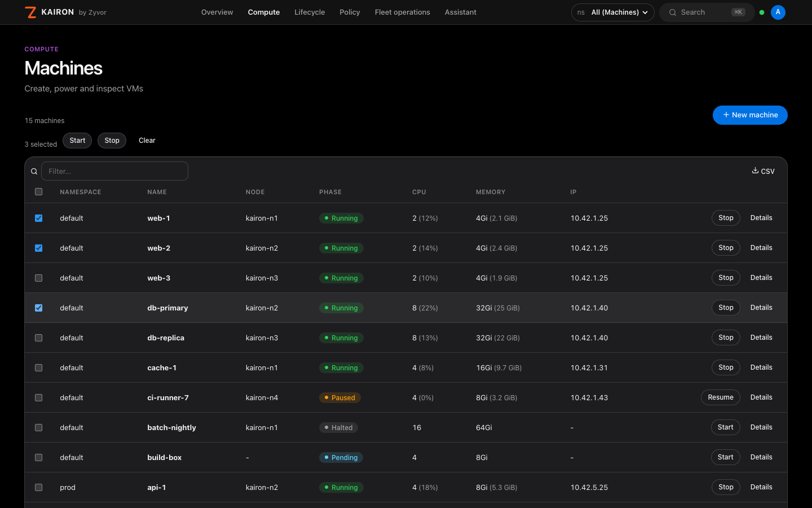Resume the ci-runner-7 machine

pyautogui.click(x=721, y=397)
